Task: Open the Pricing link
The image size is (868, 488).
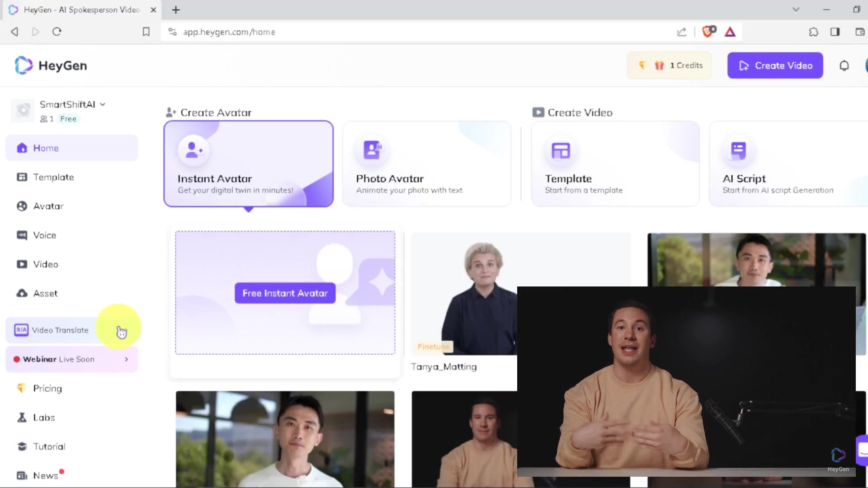Action: (x=71, y=388)
